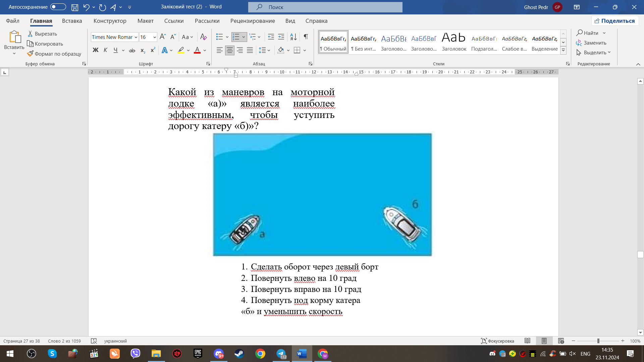Image resolution: width=644 pixels, height=362 pixels.
Task: Open Telegram from taskbar
Action: click(x=281, y=354)
